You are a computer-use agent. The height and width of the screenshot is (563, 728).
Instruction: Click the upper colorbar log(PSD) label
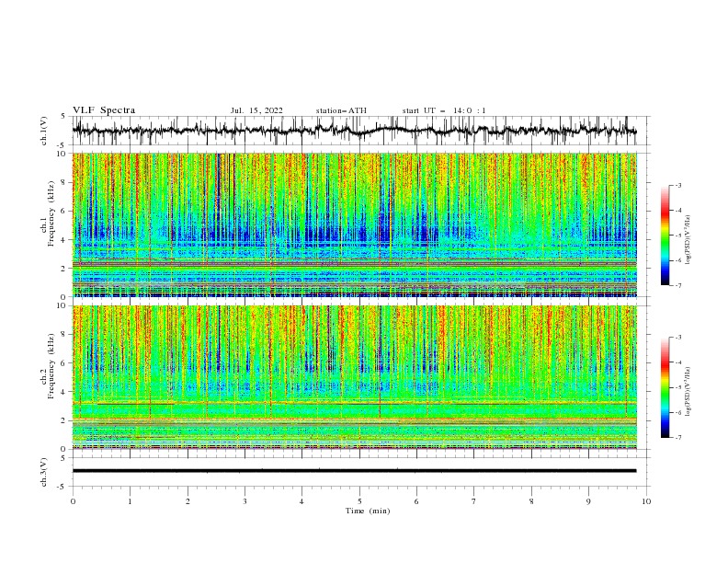688,240
